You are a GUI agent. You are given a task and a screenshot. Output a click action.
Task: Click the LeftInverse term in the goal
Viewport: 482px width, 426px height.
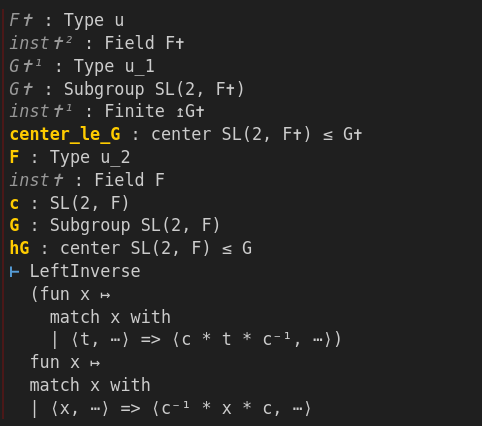point(85,271)
